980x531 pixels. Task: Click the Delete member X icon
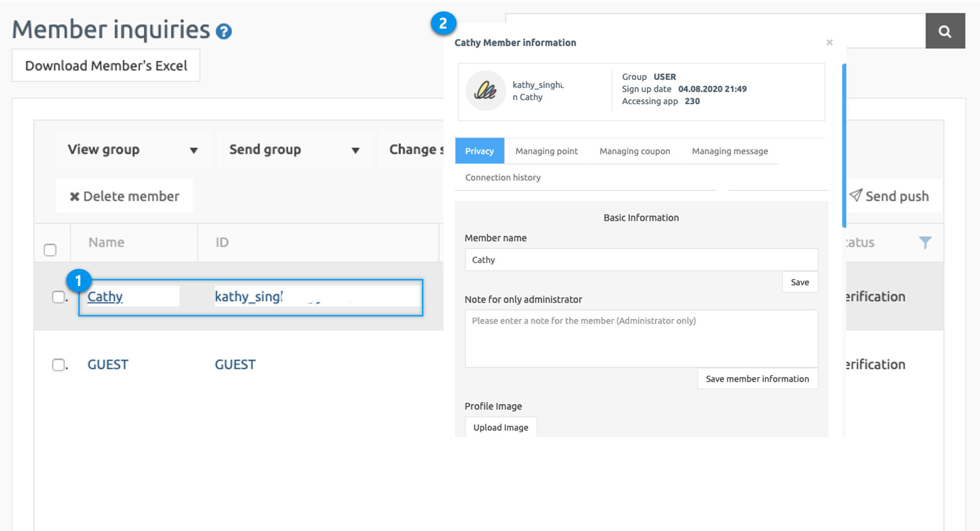[x=75, y=196]
